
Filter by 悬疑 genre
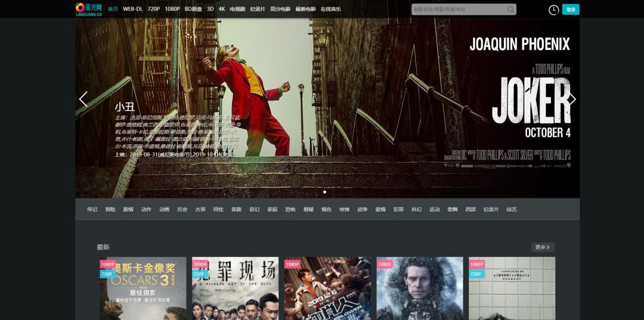click(308, 210)
